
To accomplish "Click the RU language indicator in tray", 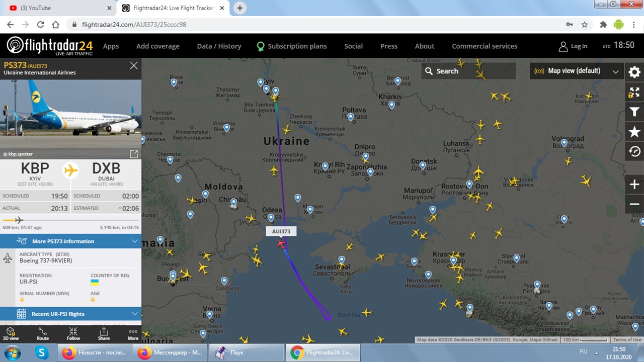I will [584, 351].
